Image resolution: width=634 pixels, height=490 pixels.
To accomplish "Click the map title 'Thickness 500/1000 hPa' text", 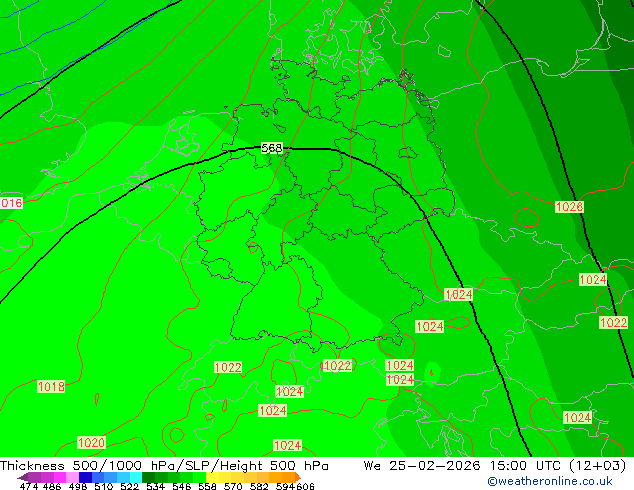I will [x=88, y=466].
